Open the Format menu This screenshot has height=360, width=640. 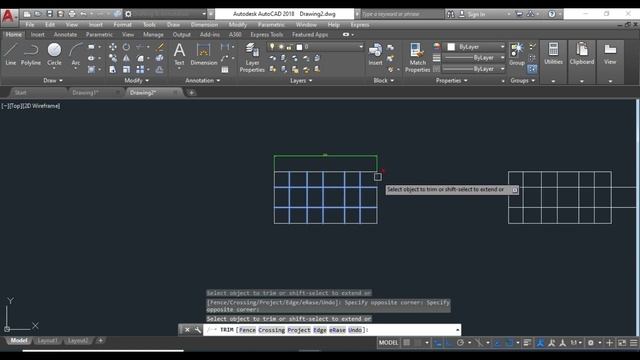tap(122, 24)
